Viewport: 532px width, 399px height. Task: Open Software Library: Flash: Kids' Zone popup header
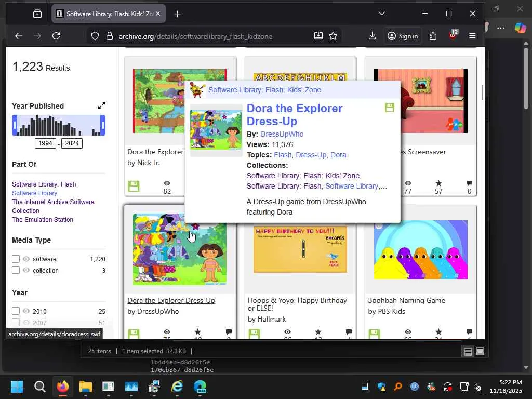click(x=264, y=90)
